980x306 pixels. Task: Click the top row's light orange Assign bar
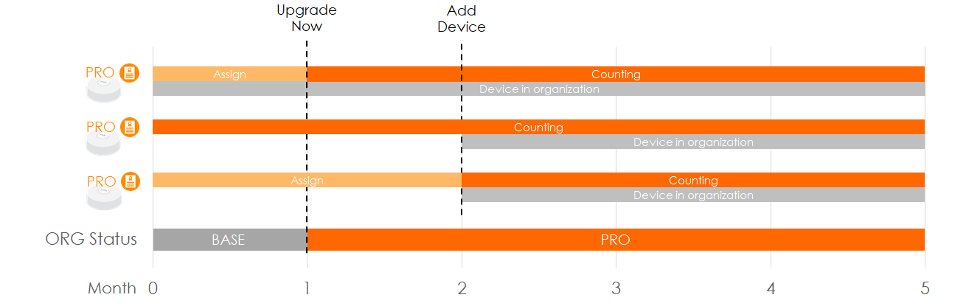pyautogui.click(x=229, y=74)
